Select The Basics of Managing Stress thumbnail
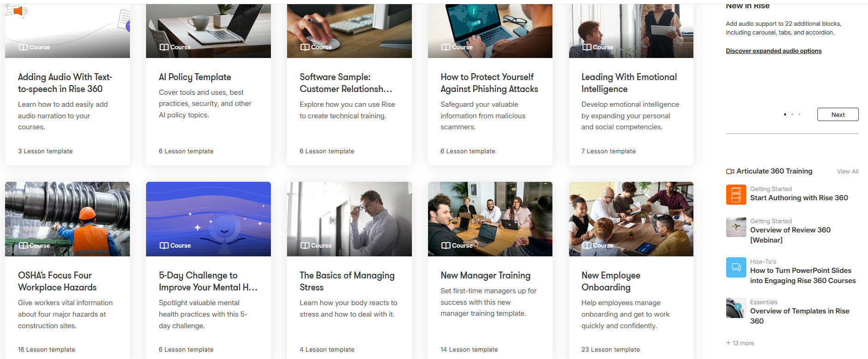This screenshot has width=868, height=359. click(x=349, y=219)
